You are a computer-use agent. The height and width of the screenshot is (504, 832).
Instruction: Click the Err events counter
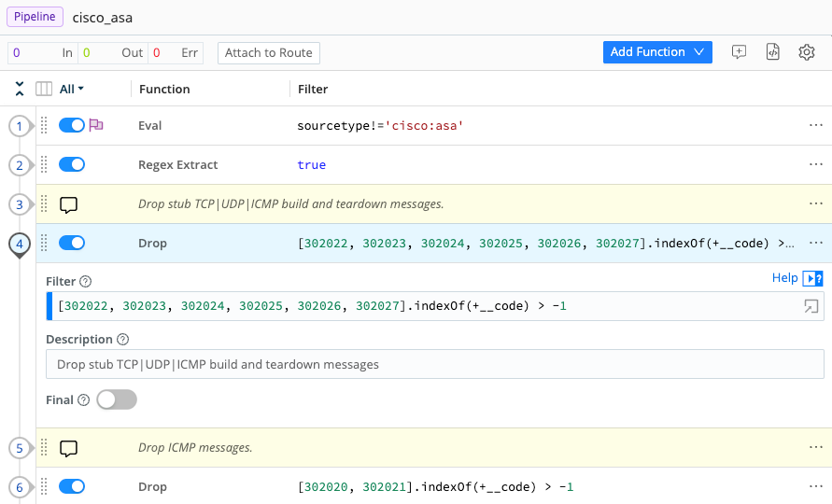[x=176, y=52]
